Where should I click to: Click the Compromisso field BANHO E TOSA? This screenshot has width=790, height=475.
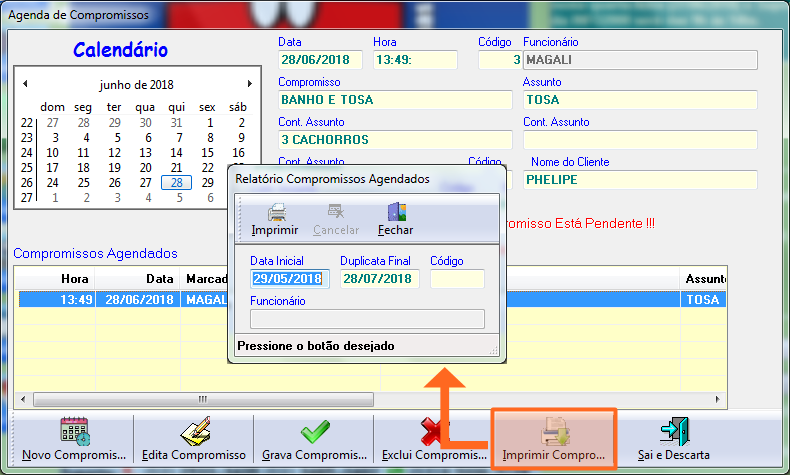click(x=394, y=100)
